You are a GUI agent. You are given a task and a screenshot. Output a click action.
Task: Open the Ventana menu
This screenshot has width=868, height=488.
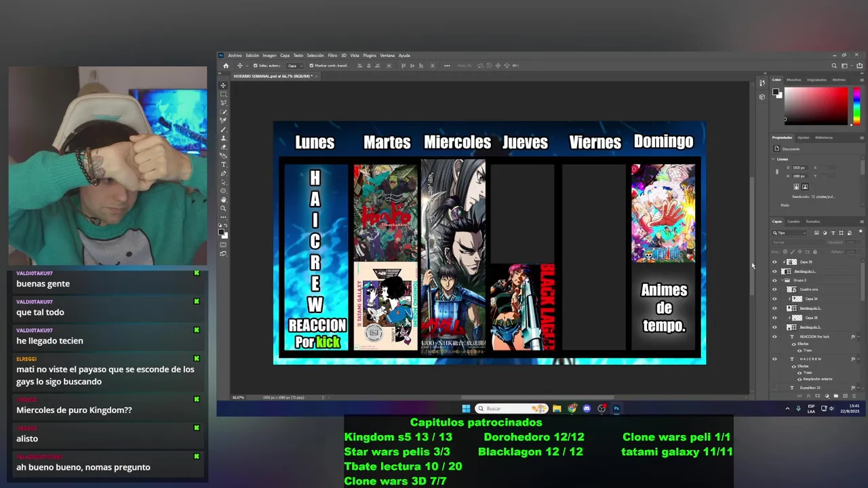[x=387, y=56]
